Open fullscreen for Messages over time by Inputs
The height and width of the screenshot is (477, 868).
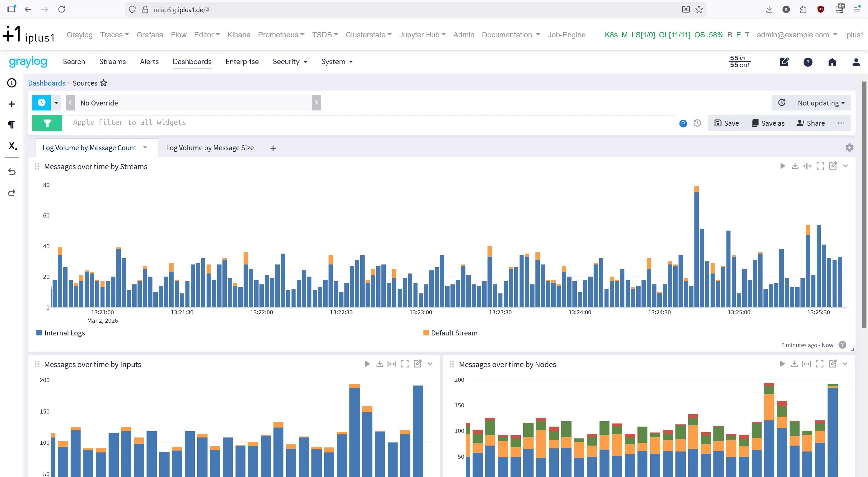405,364
